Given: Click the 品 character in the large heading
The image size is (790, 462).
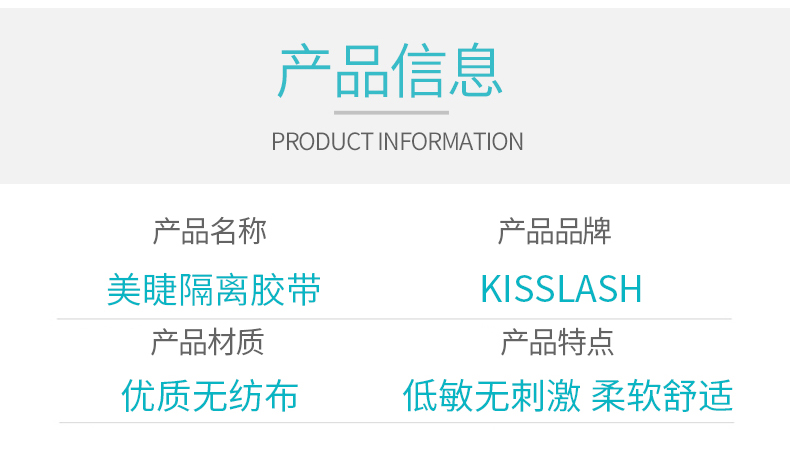Looking at the screenshot, I should (362, 71).
